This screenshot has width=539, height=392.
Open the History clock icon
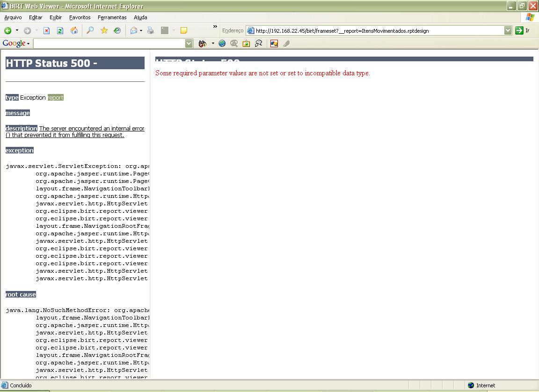pos(117,30)
